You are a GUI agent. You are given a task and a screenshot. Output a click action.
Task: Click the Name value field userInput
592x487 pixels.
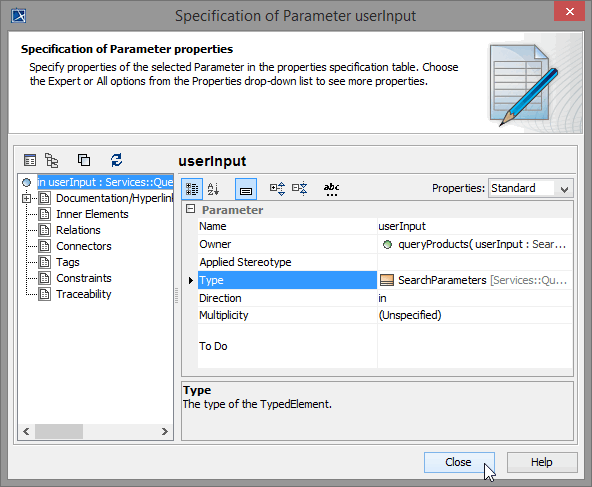[x=475, y=226]
